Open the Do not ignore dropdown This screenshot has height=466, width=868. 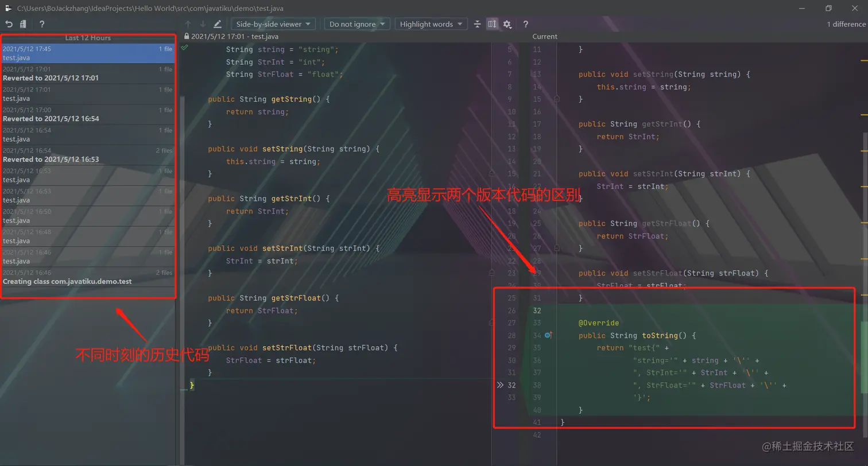point(356,24)
